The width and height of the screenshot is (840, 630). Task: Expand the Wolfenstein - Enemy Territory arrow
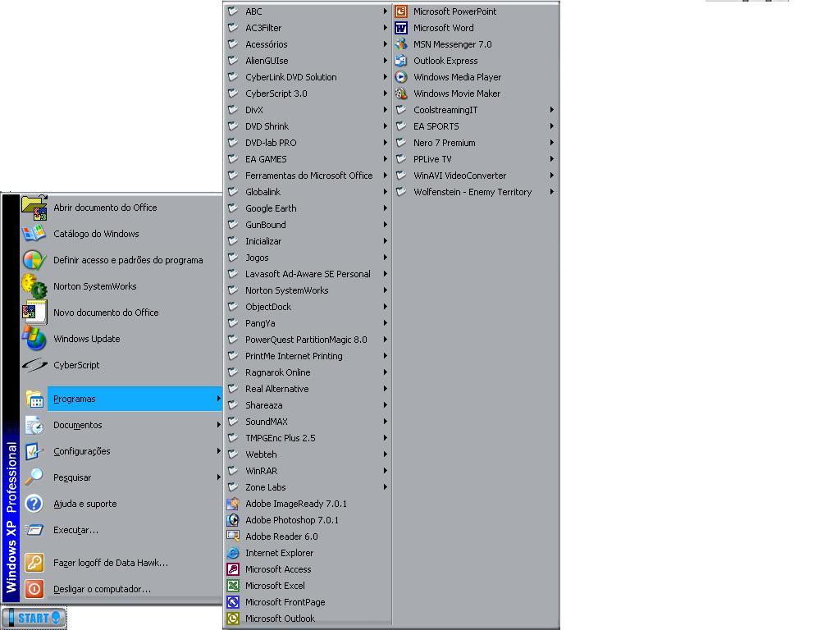click(x=552, y=192)
